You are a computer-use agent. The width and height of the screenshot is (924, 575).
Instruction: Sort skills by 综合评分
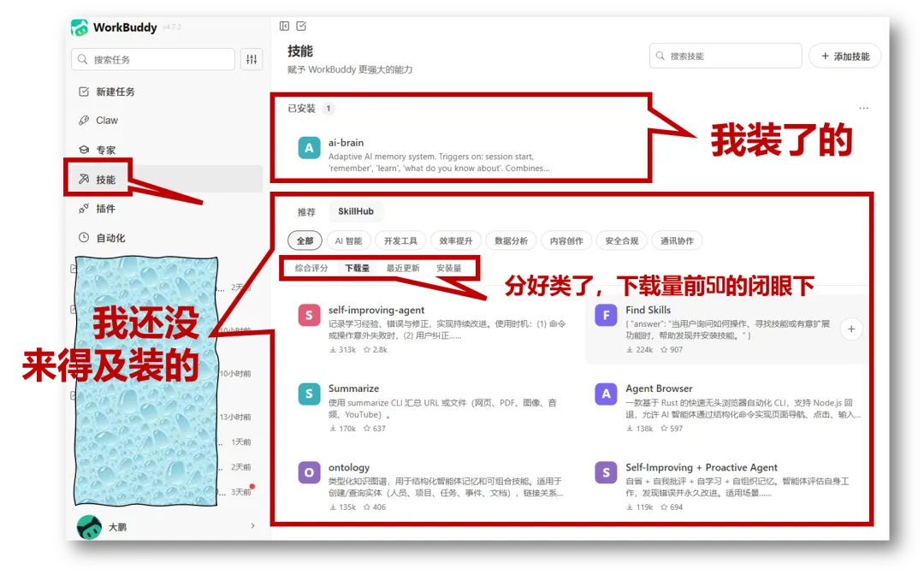pos(311,268)
